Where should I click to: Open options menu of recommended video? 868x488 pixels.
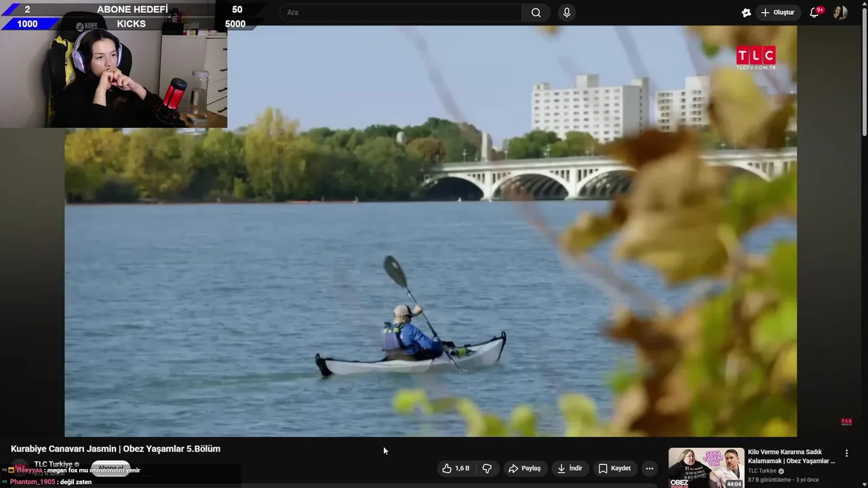(846, 453)
